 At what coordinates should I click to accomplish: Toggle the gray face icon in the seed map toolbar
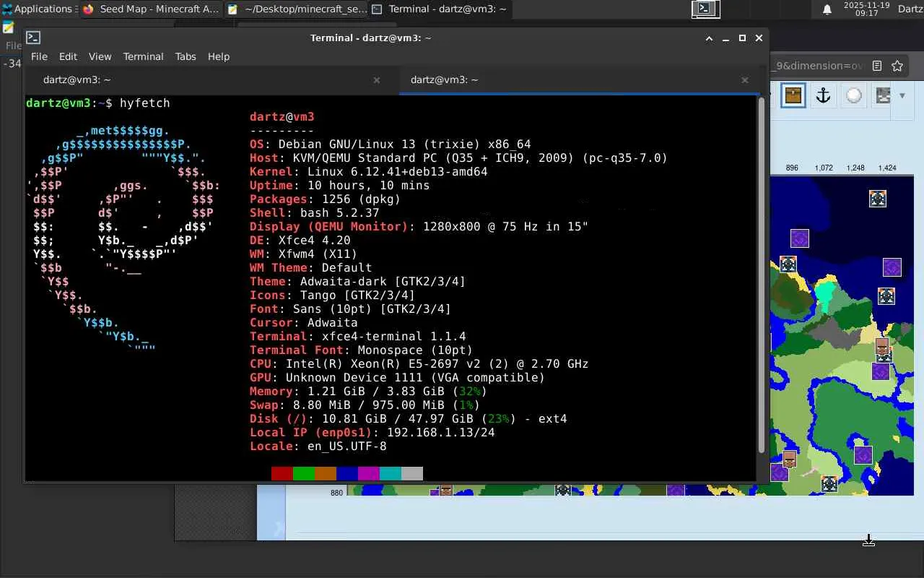tap(883, 95)
